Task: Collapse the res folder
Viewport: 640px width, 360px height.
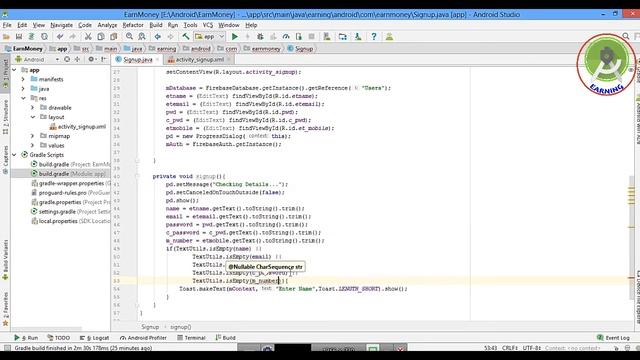Action: pos(23,98)
